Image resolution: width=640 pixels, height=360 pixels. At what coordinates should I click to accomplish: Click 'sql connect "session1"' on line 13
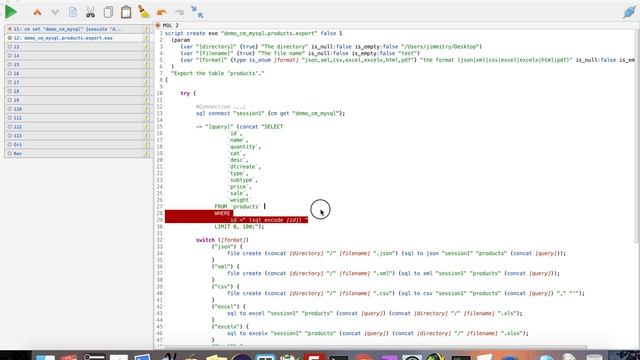point(230,113)
